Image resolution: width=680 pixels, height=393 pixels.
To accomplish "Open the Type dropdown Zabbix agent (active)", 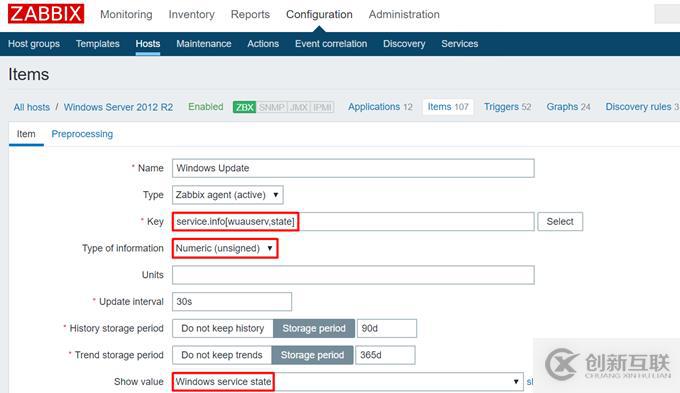I will point(228,195).
